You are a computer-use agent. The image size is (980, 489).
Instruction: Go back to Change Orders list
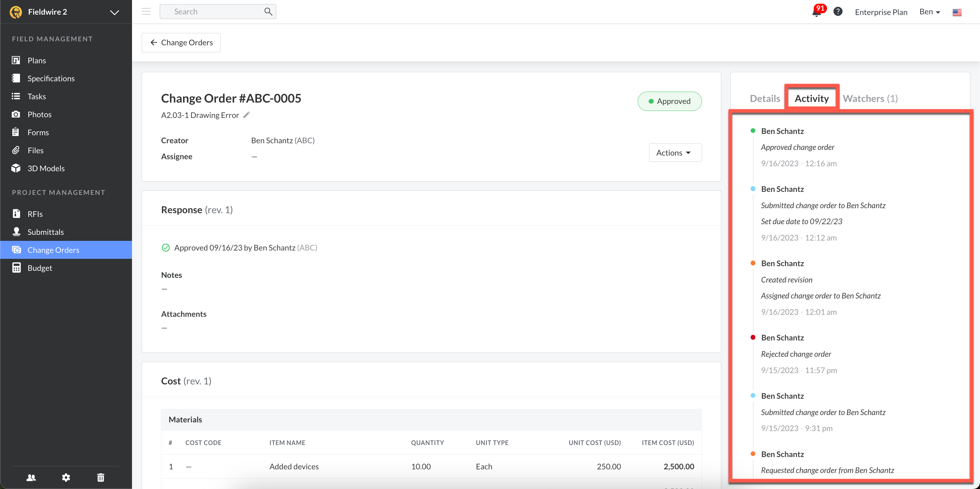tap(181, 43)
